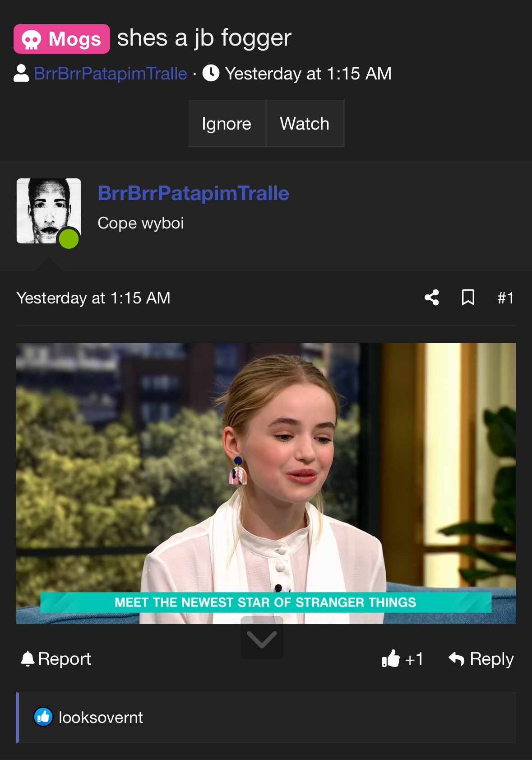Expand post with the down chevron
Screen dimensions: 532x760
262,638
